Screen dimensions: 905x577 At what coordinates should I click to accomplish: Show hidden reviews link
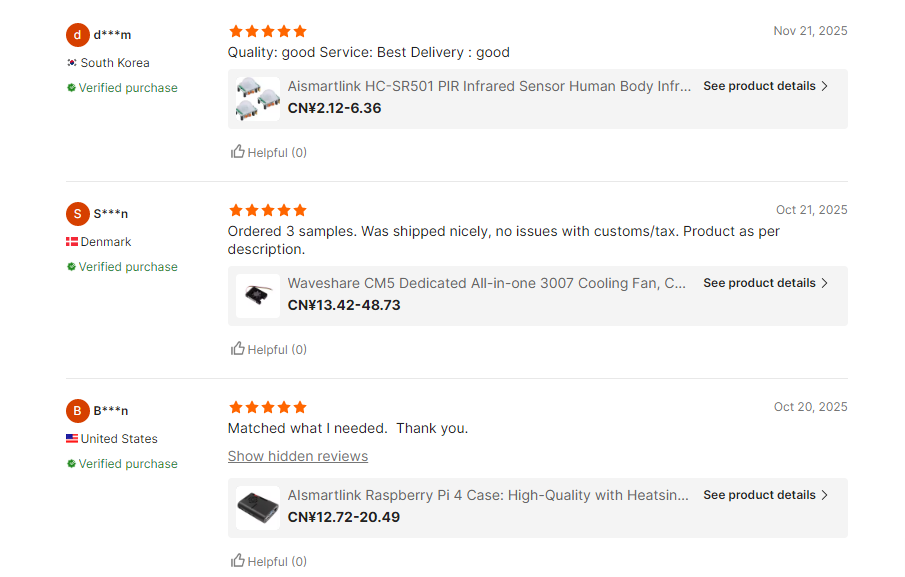click(298, 456)
